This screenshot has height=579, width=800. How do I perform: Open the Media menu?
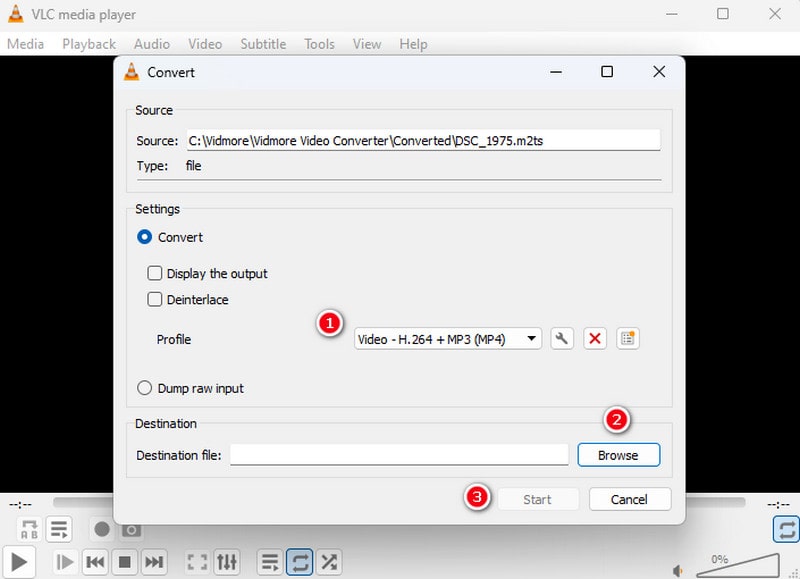click(25, 44)
